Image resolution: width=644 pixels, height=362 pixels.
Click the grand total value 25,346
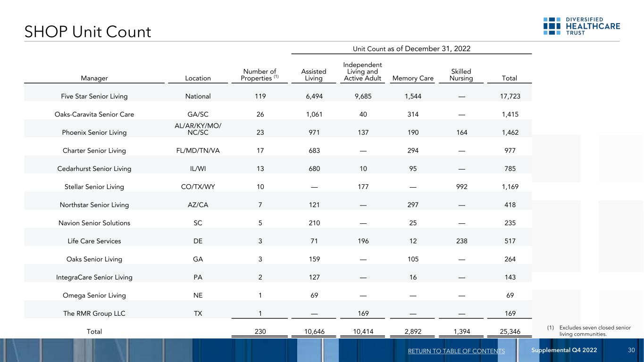tap(509, 332)
